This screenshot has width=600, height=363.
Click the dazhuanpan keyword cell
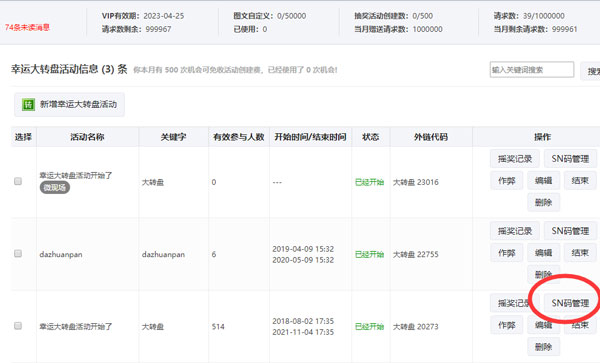pos(163,254)
